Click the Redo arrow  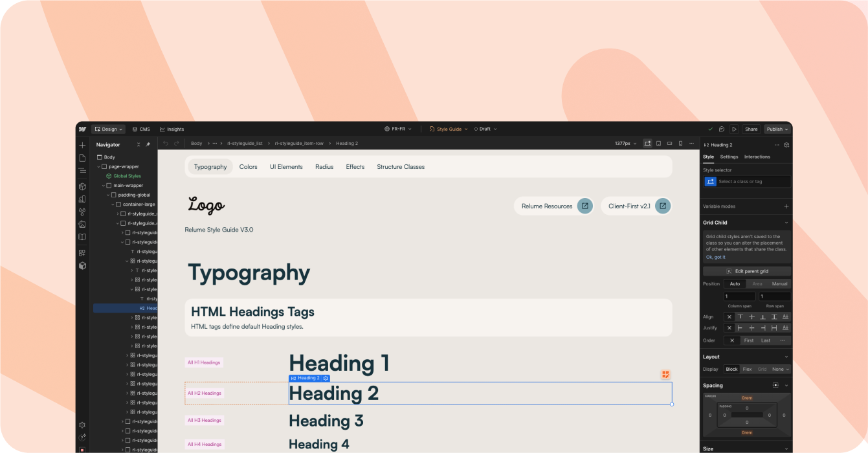pyautogui.click(x=177, y=144)
